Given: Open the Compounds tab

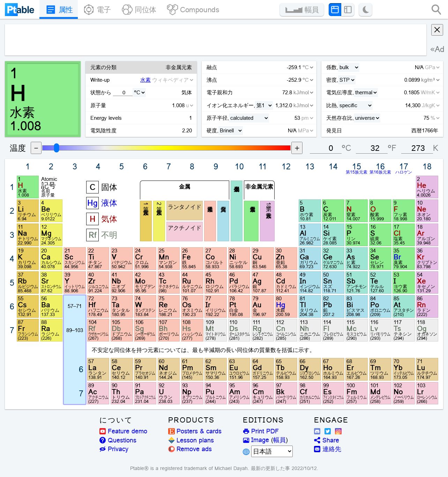Looking at the screenshot, I should 193,10.
